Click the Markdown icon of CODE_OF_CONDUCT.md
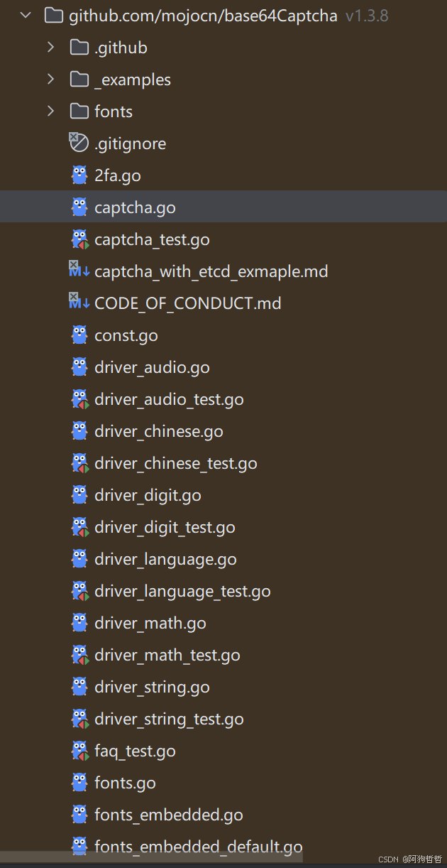Viewport: 447px width, 868px height. [79, 302]
